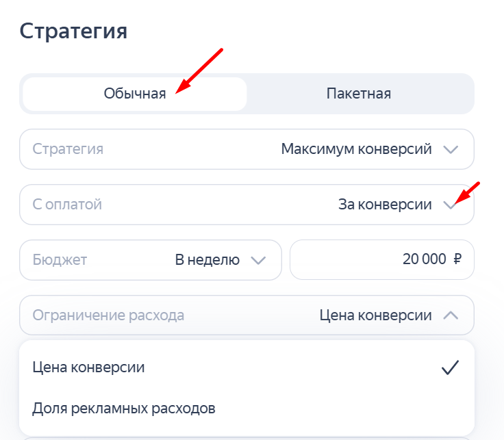Screen dimensions: 504x440
Task: Click the Максимум конверсий selected value
Action: click(x=356, y=149)
